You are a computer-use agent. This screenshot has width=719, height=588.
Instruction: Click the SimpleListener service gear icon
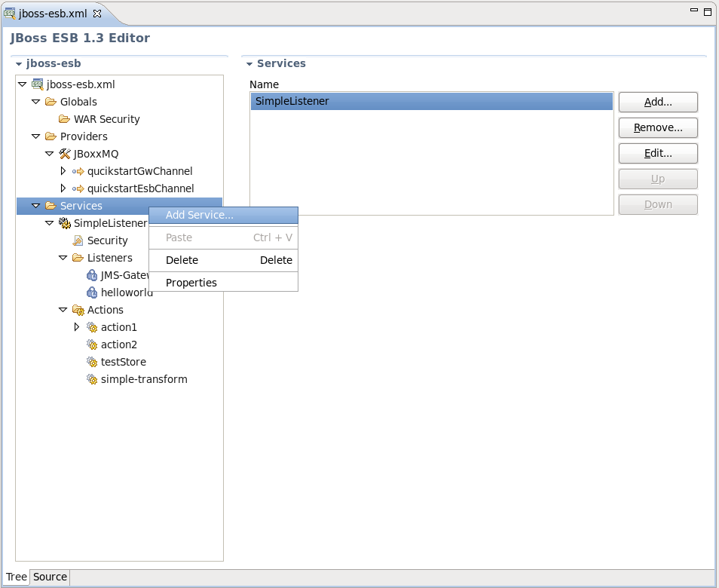coord(65,223)
